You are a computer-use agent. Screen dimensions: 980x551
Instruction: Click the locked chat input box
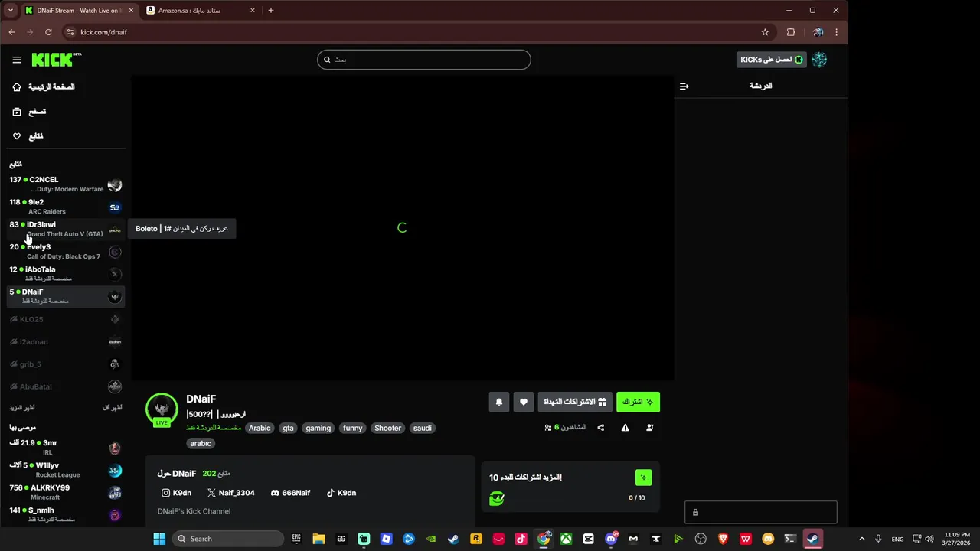pos(760,512)
